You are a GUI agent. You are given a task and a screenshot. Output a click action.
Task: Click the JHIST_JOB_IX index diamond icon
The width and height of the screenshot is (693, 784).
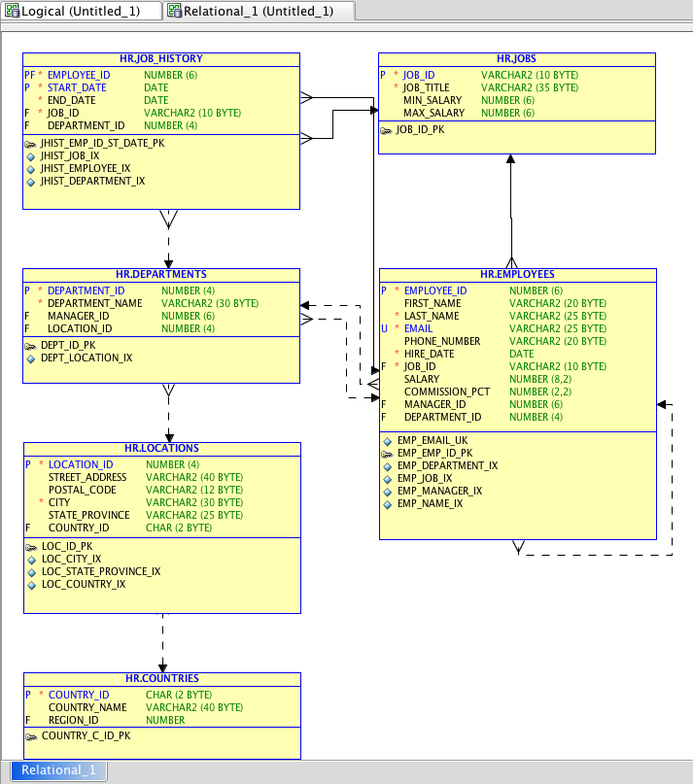click(30, 156)
